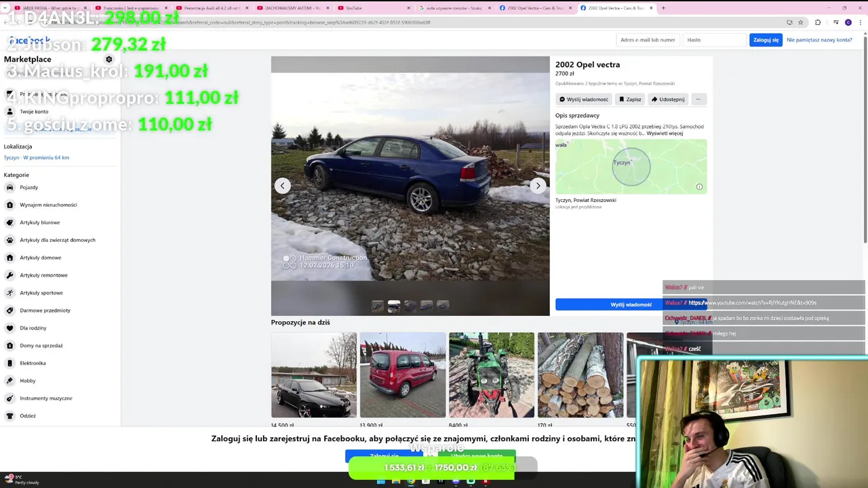Click small Wyślij wiadomość button

[x=583, y=99]
